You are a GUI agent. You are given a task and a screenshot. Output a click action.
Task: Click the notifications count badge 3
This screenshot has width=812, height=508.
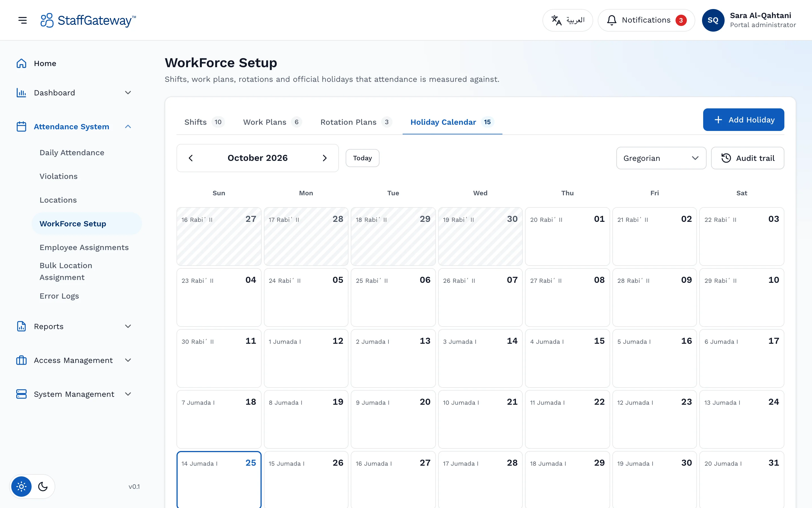pyautogui.click(x=681, y=20)
